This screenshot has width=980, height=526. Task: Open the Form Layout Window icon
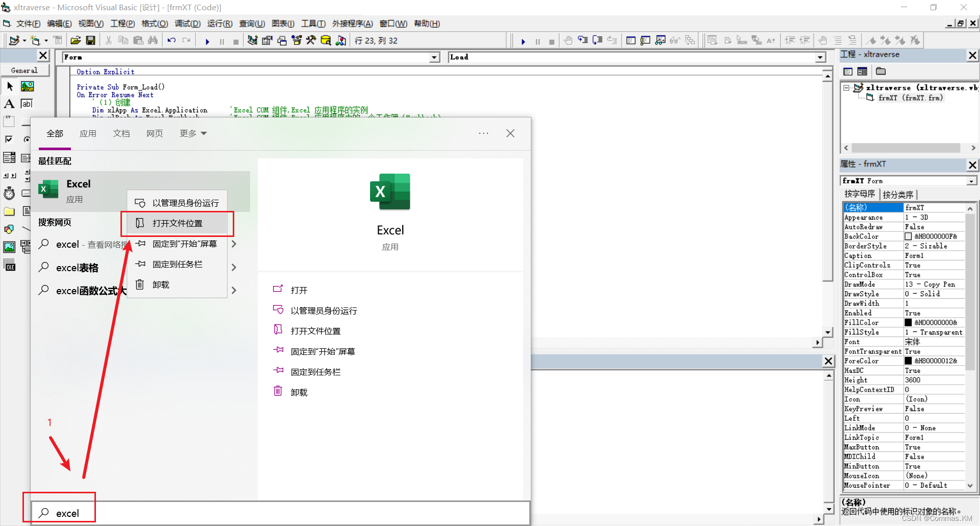[282, 40]
